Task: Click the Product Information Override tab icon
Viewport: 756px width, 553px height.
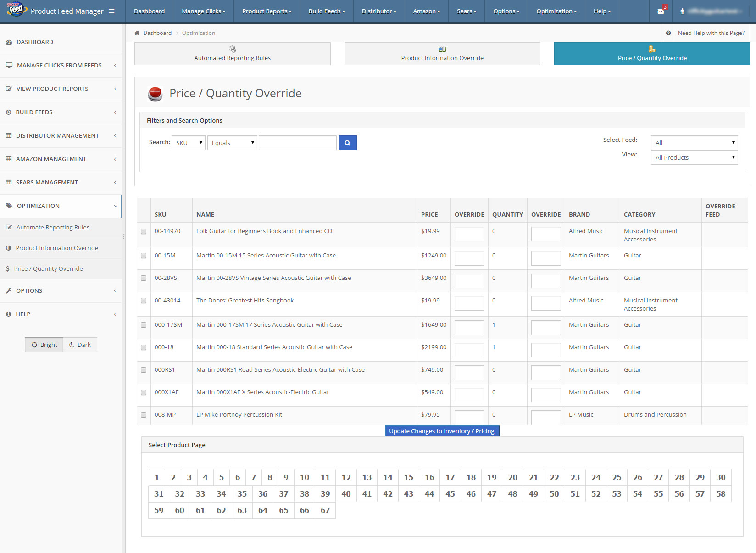Action: click(442, 49)
